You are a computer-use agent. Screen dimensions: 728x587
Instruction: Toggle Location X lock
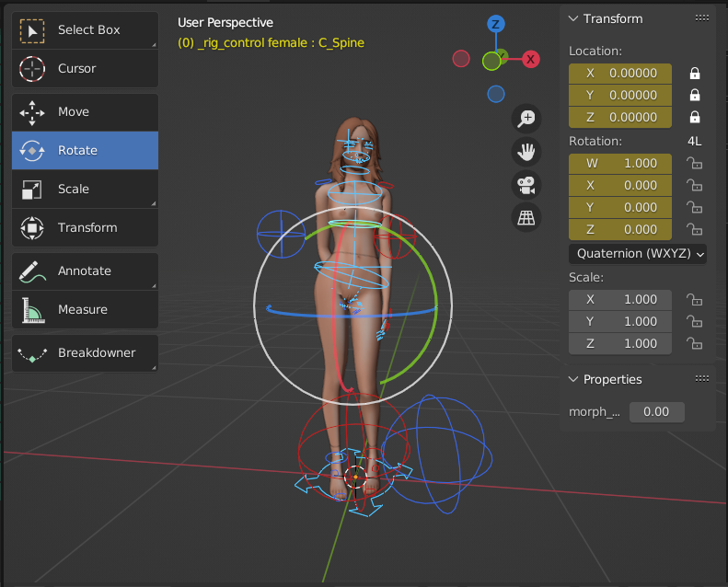pos(695,74)
